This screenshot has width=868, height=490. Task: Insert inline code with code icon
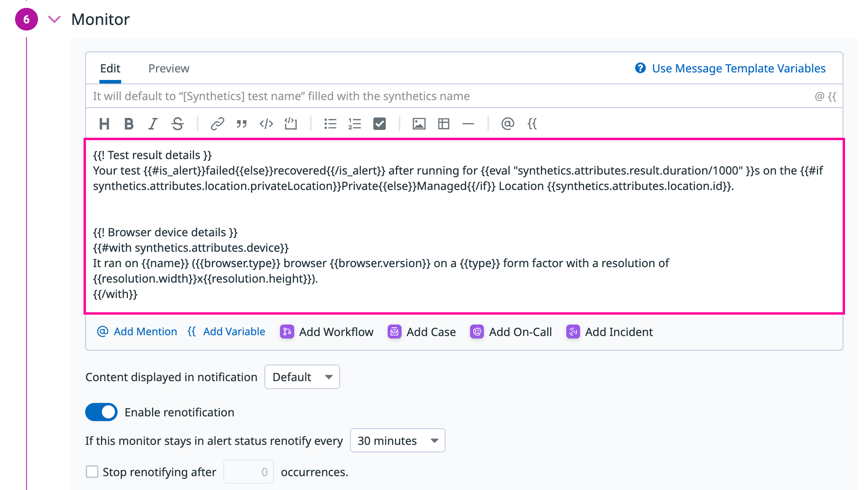266,124
